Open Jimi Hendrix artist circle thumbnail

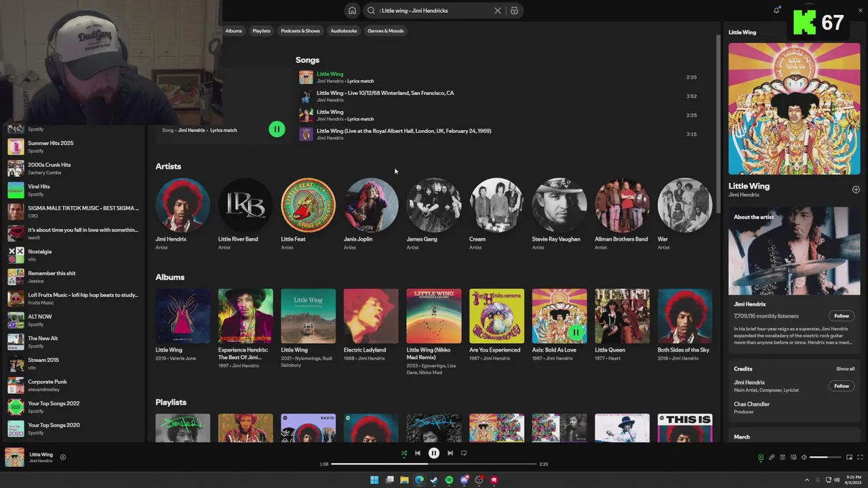click(182, 205)
